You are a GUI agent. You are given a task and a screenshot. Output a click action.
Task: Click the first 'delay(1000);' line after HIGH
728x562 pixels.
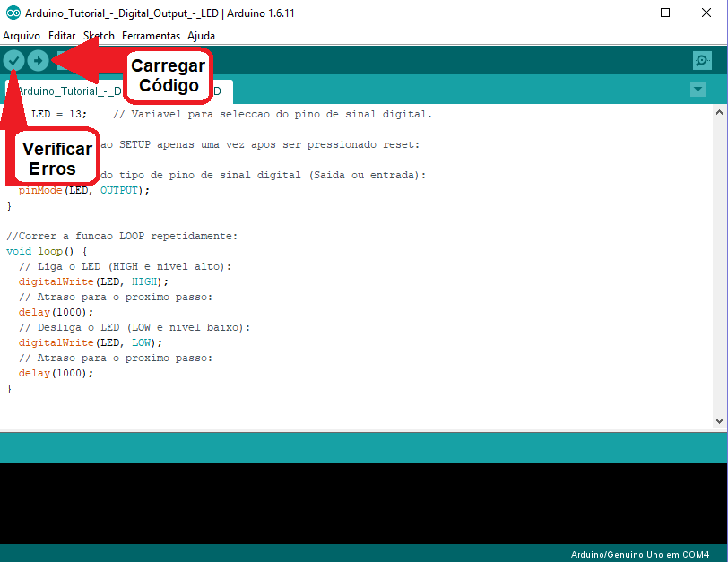[x=56, y=312]
